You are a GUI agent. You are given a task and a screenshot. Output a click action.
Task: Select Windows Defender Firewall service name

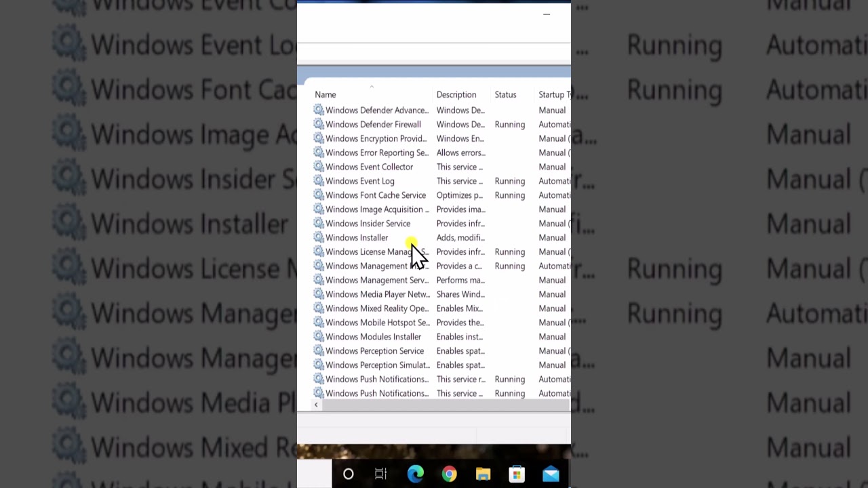tap(373, 125)
